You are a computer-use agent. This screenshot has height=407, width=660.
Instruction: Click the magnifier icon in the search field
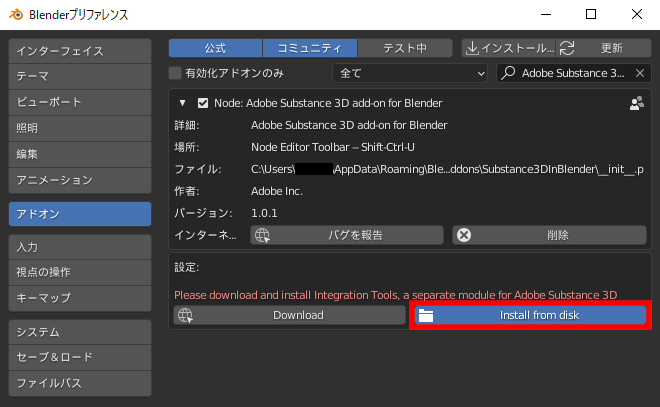(508, 73)
